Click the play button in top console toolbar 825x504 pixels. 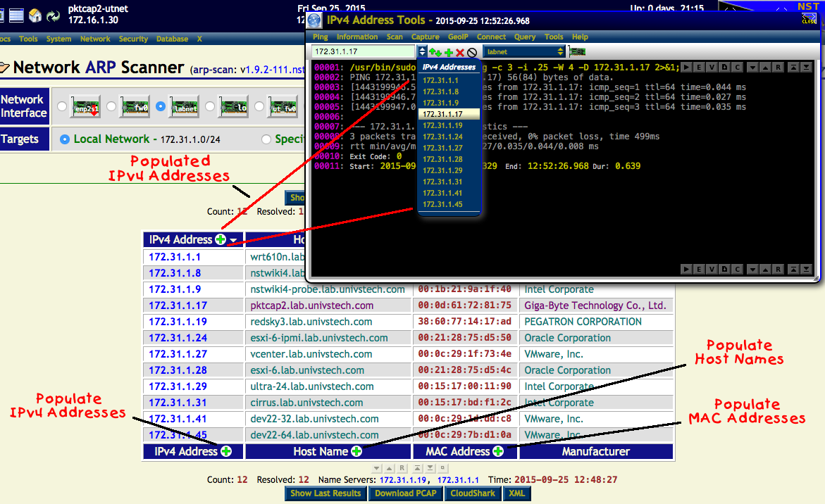[x=686, y=68]
